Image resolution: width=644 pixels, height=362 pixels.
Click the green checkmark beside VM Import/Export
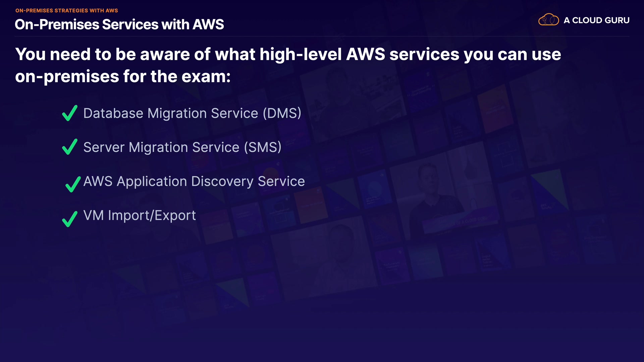pos(70,219)
